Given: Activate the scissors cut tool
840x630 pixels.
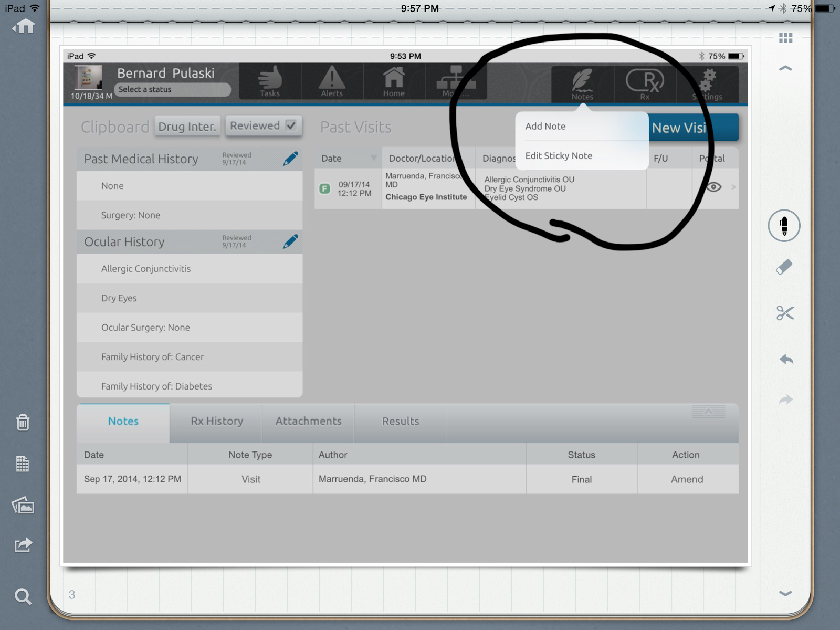Looking at the screenshot, I should point(785,313).
